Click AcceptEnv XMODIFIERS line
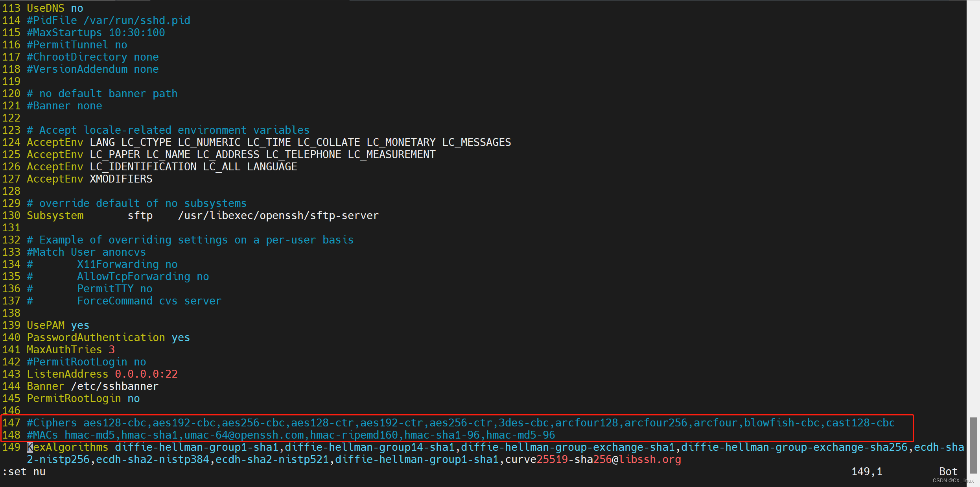This screenshot has width=980, height=487. tap(89, 179)
